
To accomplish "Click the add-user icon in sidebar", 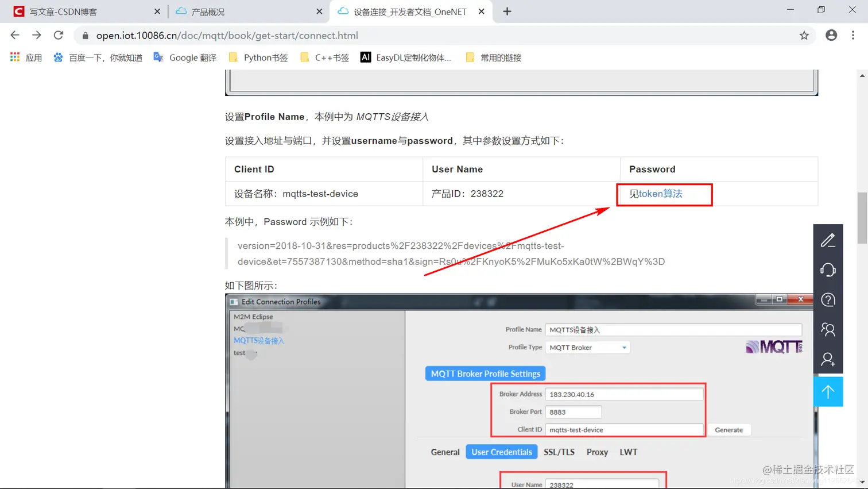I will coord(828,360).
